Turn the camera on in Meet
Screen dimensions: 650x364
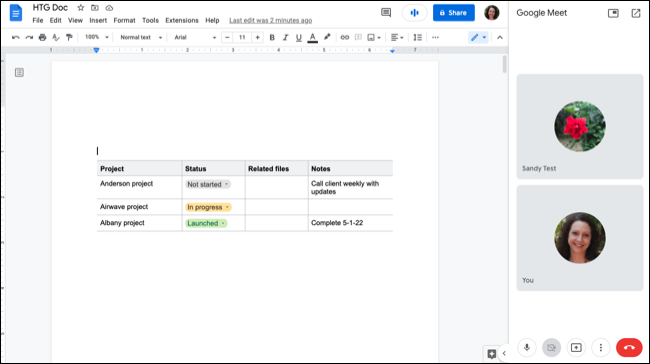[x=551, y=347]
